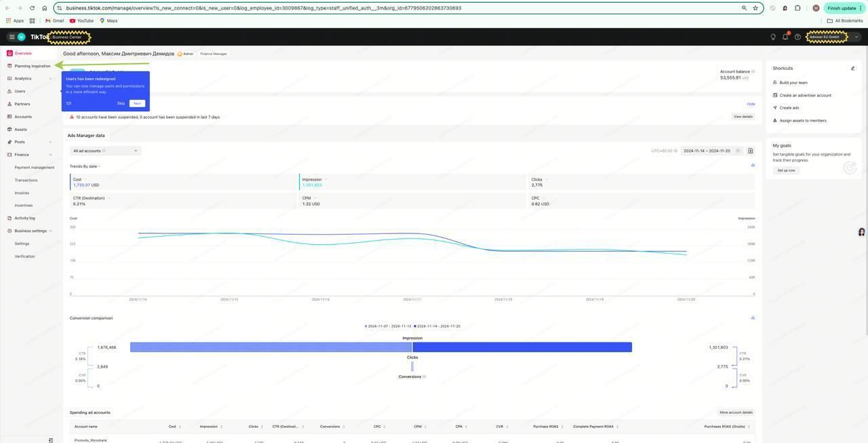Collapse the sidebar with bottom icon
Screen dimensions: 868x443
(51, 440)
